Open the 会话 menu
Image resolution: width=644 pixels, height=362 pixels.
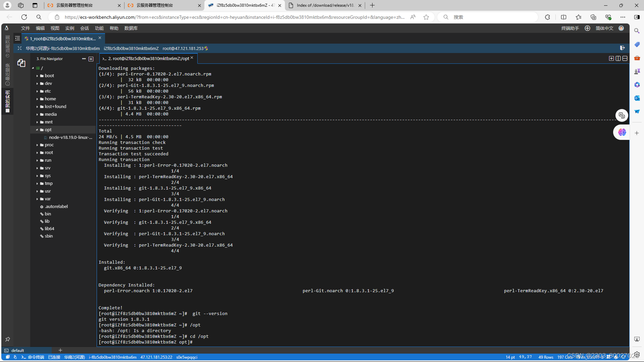pyautogui.click(x=84, y=28)
